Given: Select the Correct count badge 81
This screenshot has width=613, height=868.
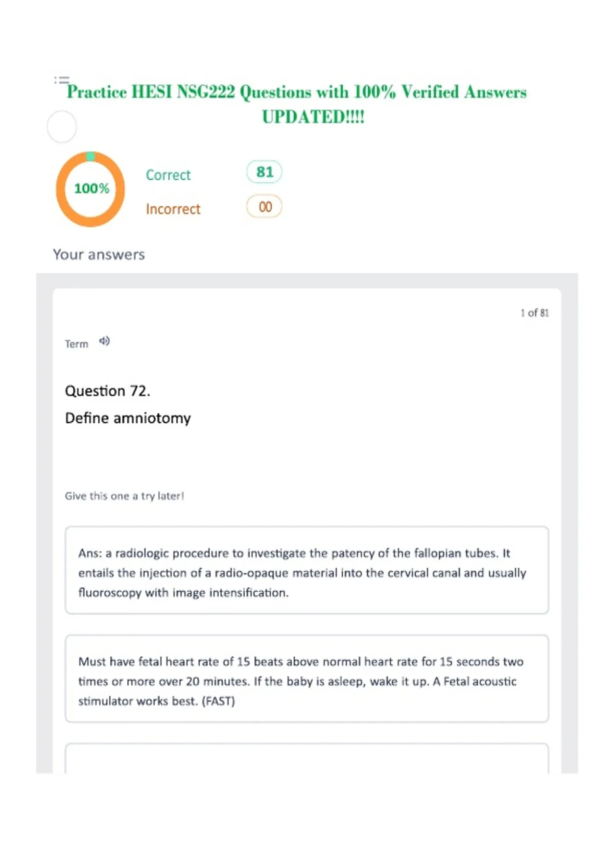Looking at the screenshot, I should point(264,172).
